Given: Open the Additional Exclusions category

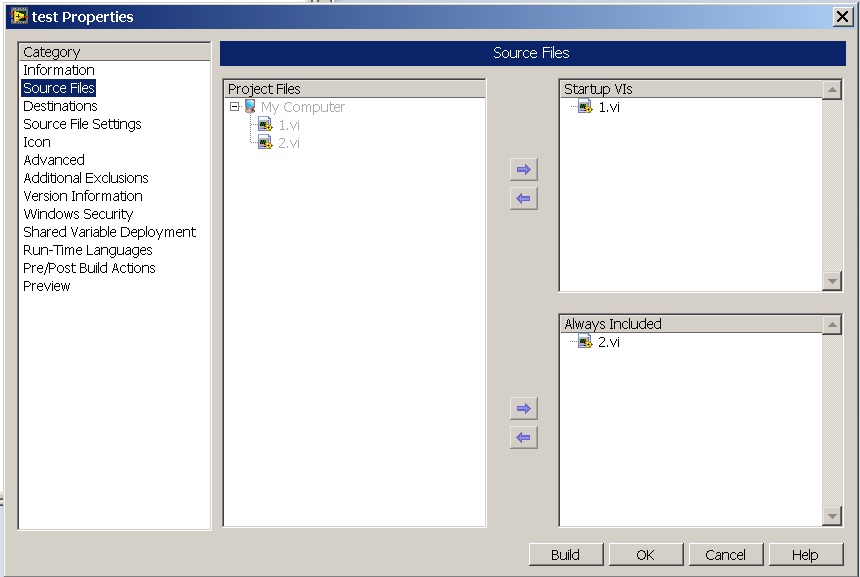Looking at the screenshot, I should [86, 178].
